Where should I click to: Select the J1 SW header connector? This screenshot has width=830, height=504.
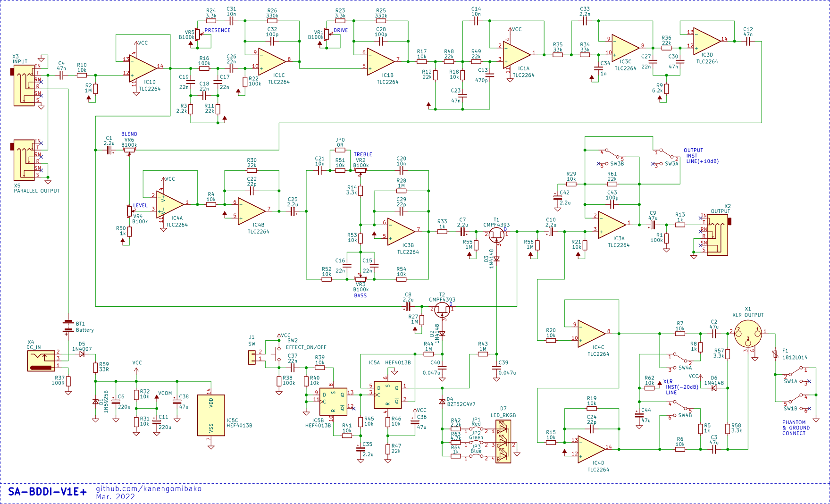(x=252, y=357)
